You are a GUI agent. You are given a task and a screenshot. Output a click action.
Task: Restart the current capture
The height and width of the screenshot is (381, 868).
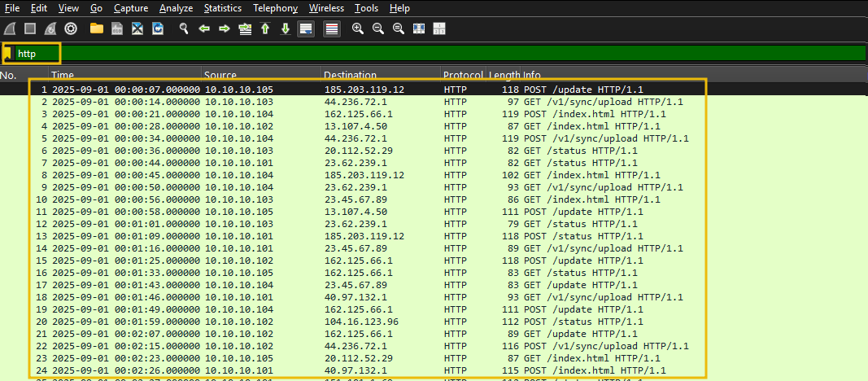coord(50,28)
